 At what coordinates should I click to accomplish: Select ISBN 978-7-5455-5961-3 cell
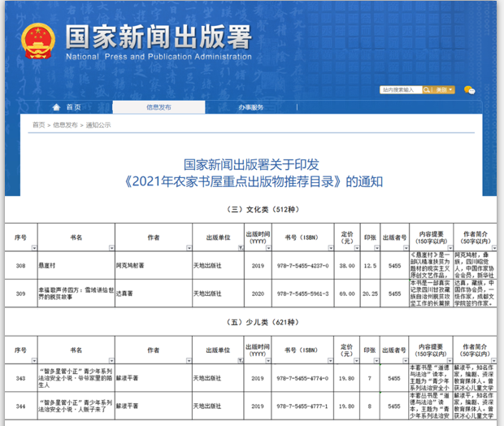point(302,293)
